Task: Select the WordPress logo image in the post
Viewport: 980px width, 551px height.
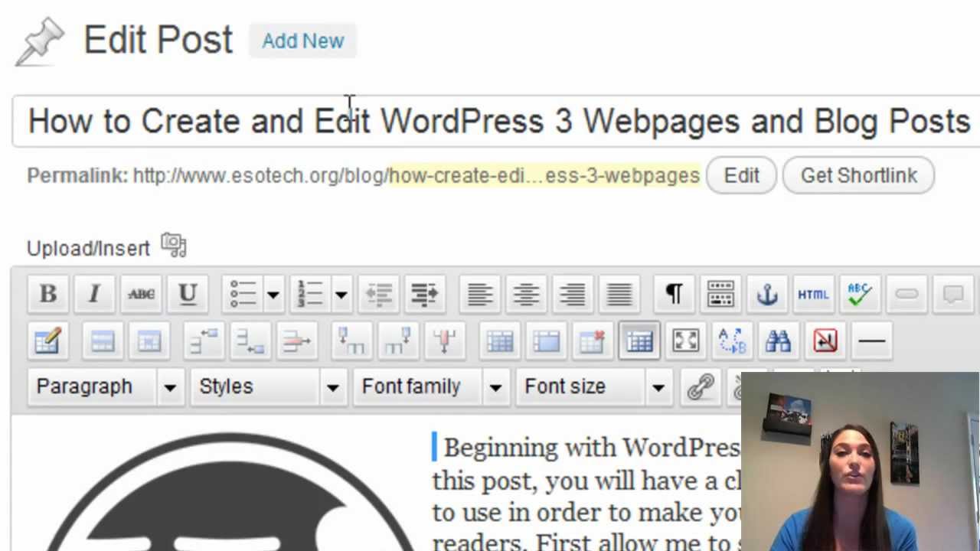Action: coord(230,491)
